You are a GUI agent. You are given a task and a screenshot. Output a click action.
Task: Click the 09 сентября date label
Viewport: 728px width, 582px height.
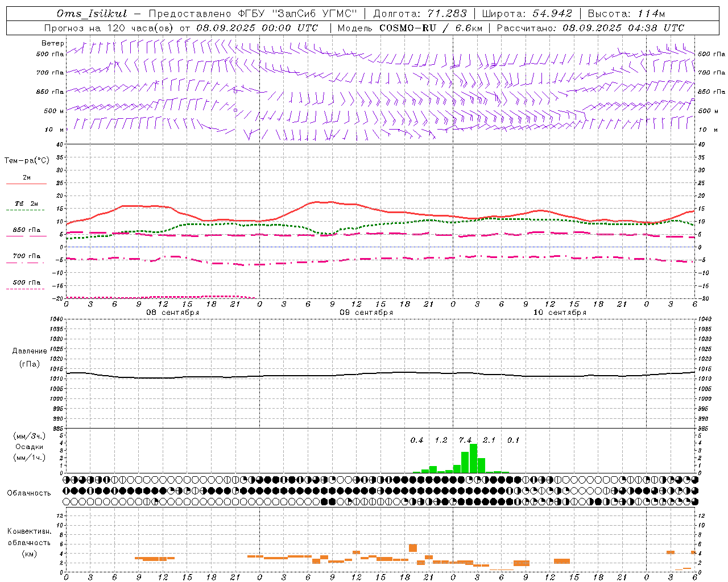(x=366, y=313)
